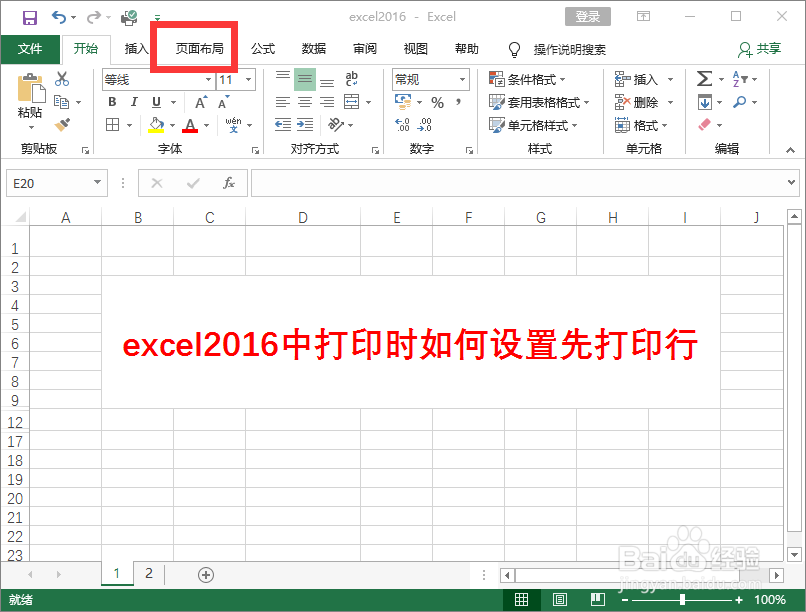Click the Wrap Text icon
The width and height of the screenshot is (806, 612).
tap(352, 79)
